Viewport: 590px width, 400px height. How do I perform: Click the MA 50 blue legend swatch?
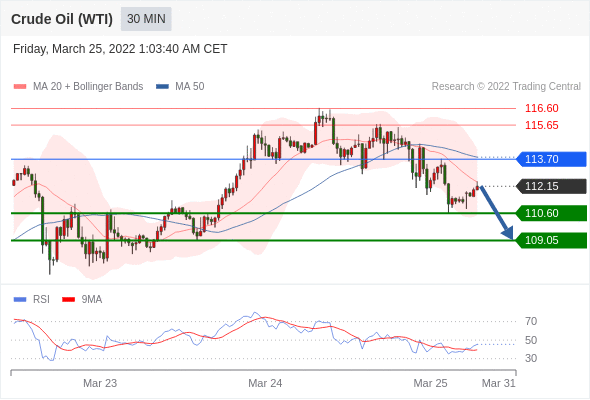(163, 87)
